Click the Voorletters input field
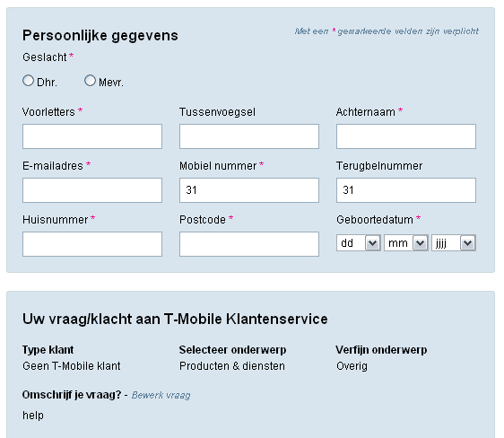This screenshot has height=438, width=504. coord(92,136)
